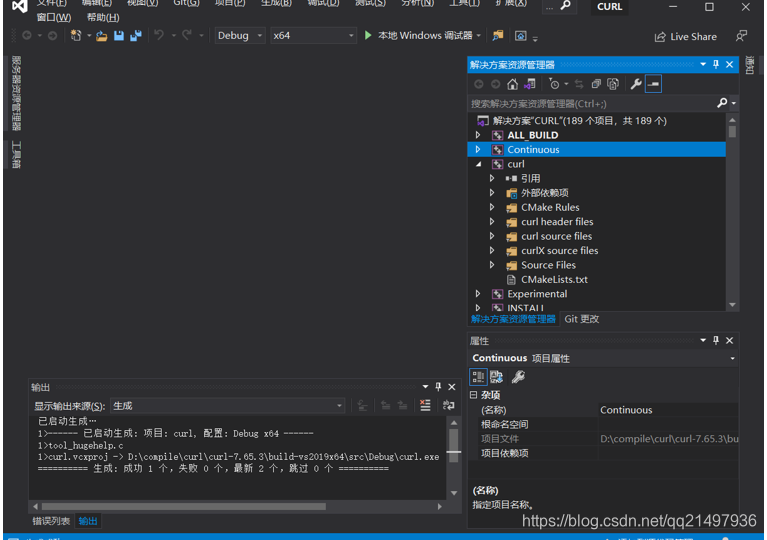Click the sync with active document icon
The width and height of the screenshot is (767, 540).
(x=579, y=84)
